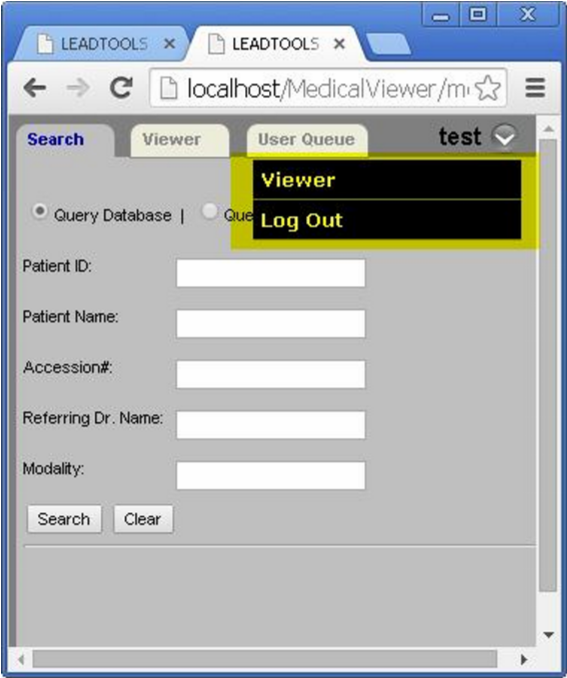The image size is (567, 678).
Task: Click the Patient ID input field
Action: 271,273
